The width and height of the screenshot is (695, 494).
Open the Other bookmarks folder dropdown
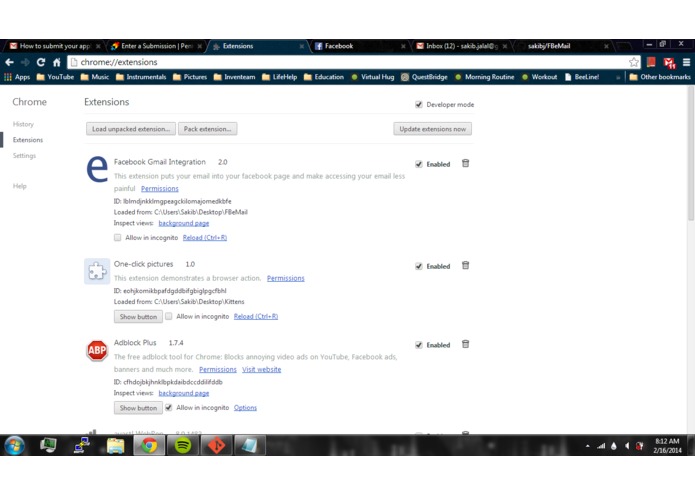click(x=660, y=77)
